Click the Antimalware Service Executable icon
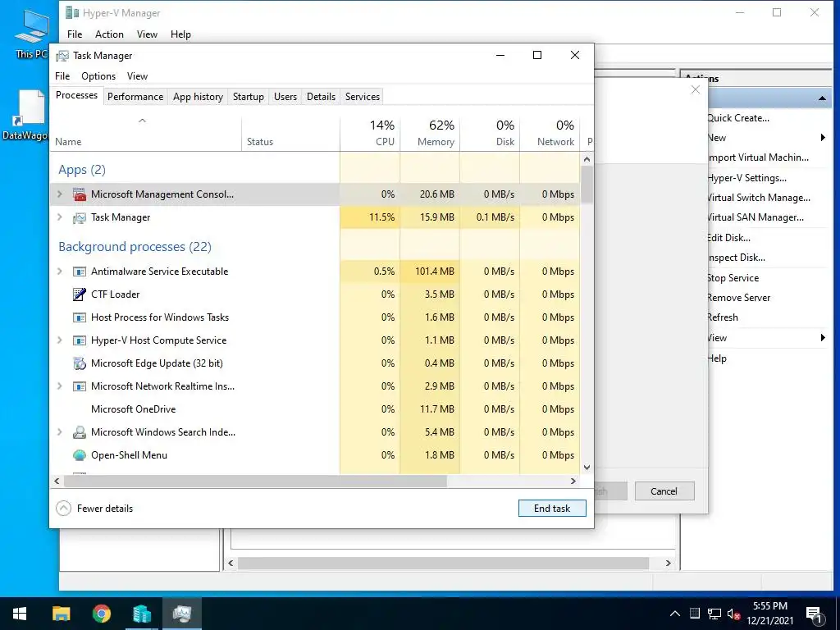This screenshot has height=630, width=840. click(x=80, y=272)
